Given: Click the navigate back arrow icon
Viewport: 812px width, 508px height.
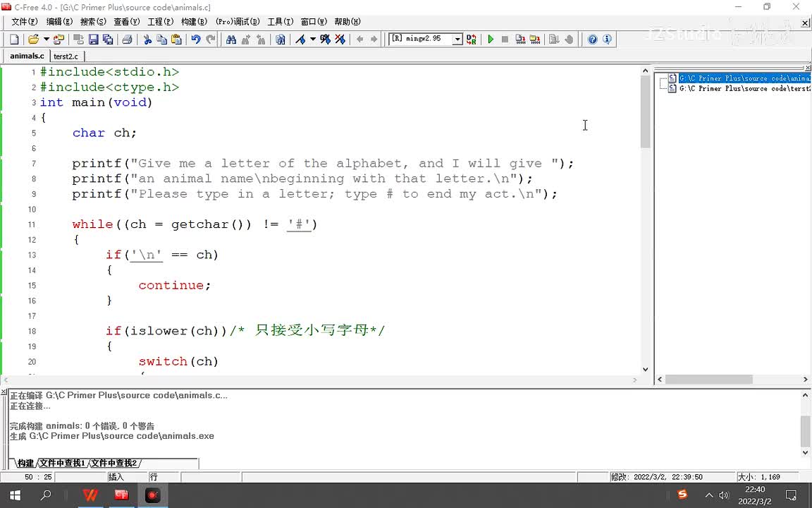Looking at the screenshot, I should 360,40.
